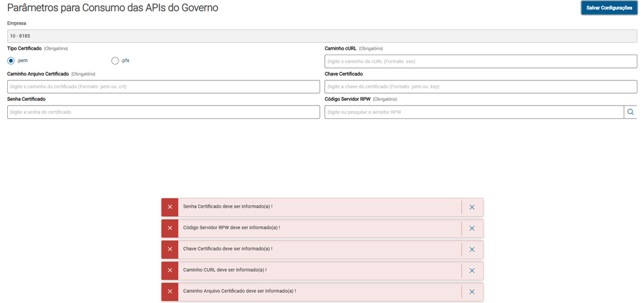Viewport: 644px width, 303px height.
Task: Click the Chave Certificado input field
Action: [481, 87]
